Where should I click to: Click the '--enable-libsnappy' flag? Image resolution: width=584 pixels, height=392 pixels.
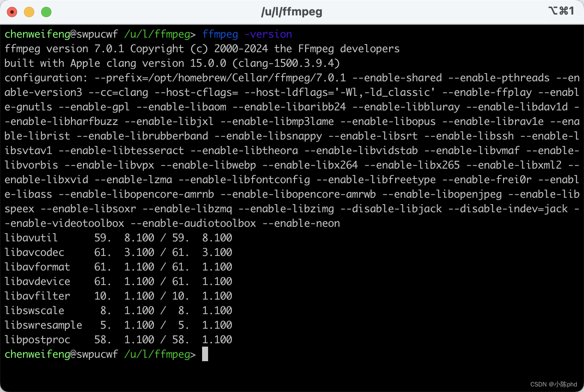point(268,136)
